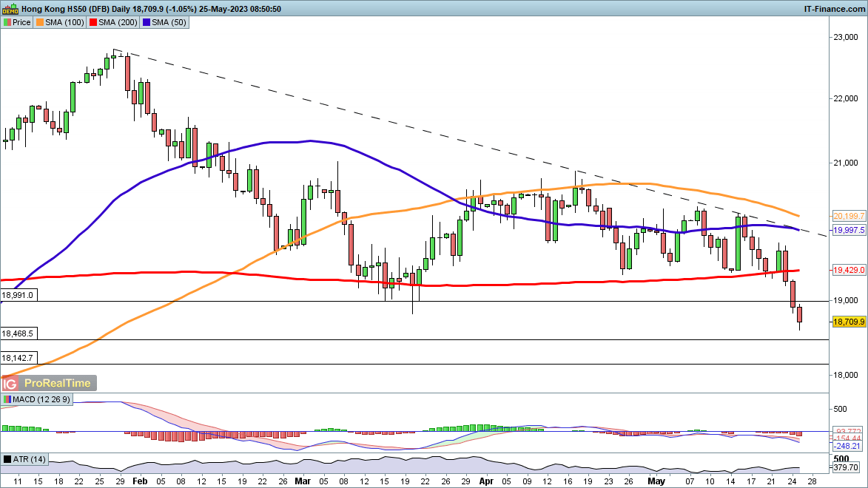Click the 22,000 price axis label

pos(845,98)
